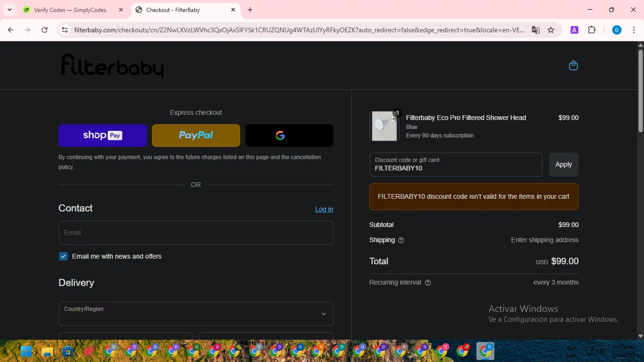The image size is (644, 362).
Task: View site information icon in address bar
Action: pyautogui.click(x=65, y=30)
